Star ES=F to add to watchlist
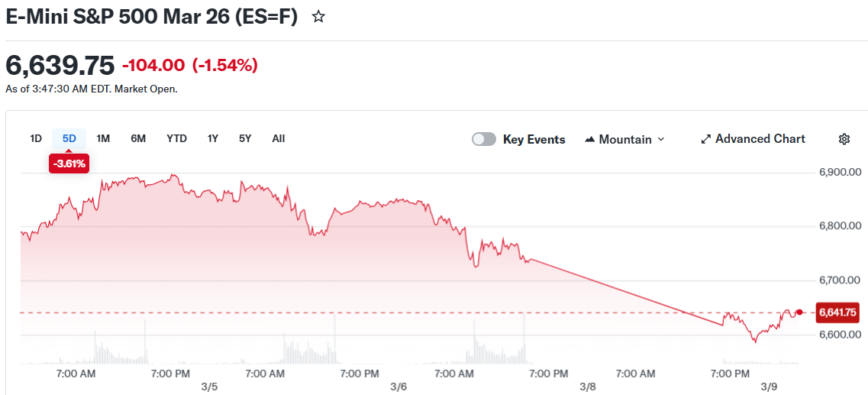 click(x=319, y=17)
